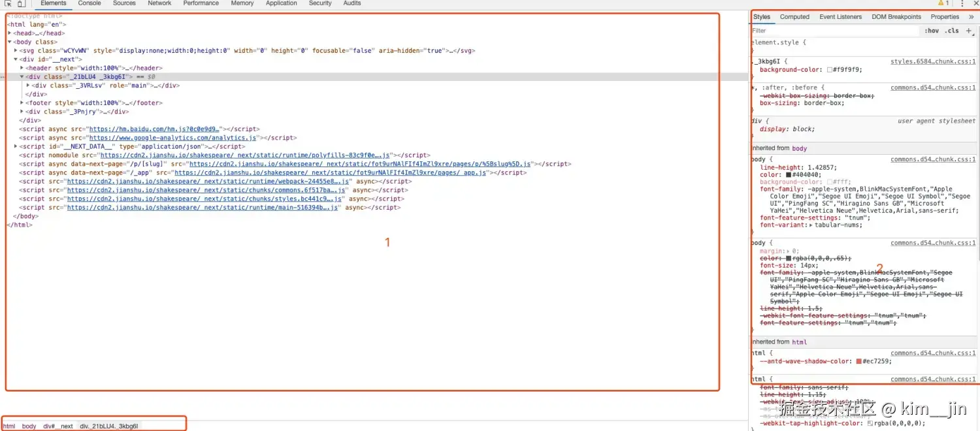Image resolution: width=980 pixels, height=431 pixels.
Task: Select div#__next in the breadcrumb bar
Action: pyautogui.click(x=58, y=426)
